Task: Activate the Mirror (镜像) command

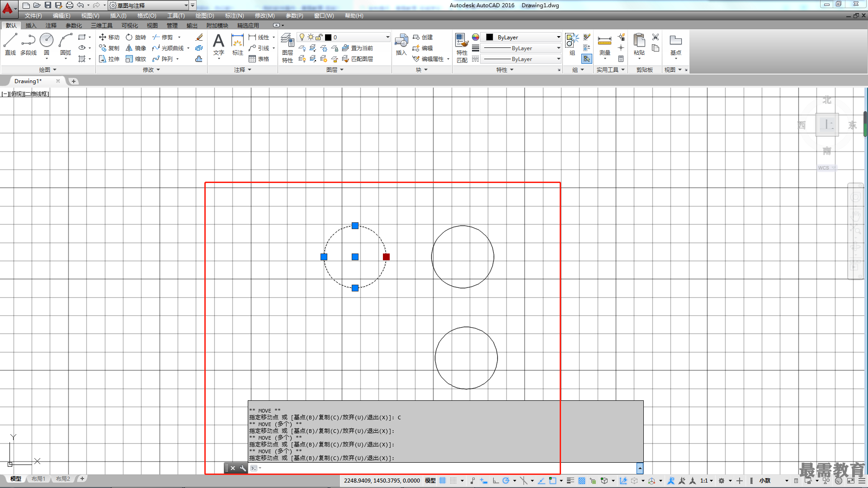Action: (x=136, y=48)
